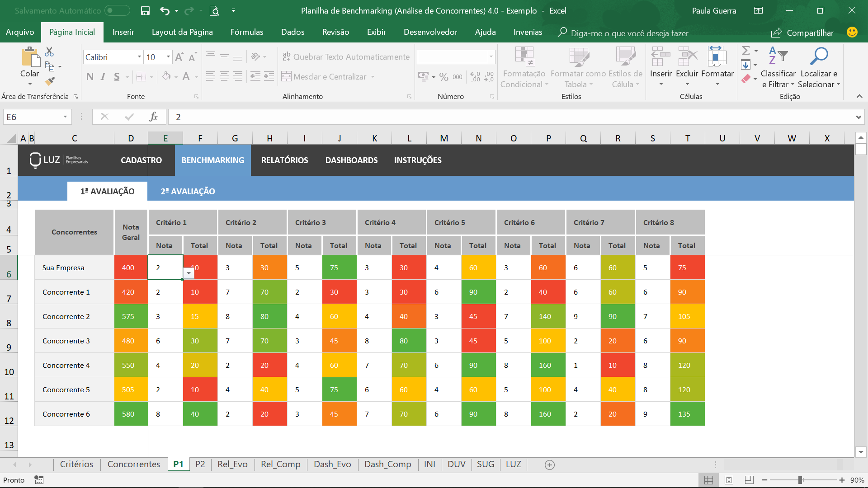Click the Undo arrow icon
This screenshot has height=488, width=868.
(165, 11)
